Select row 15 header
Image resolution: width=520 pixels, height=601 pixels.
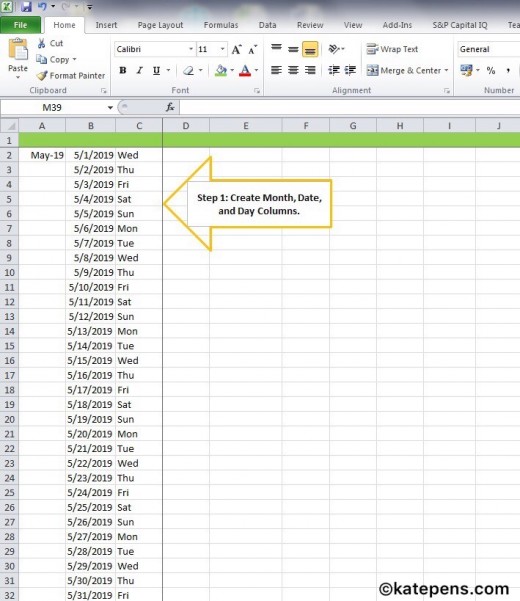9,346
